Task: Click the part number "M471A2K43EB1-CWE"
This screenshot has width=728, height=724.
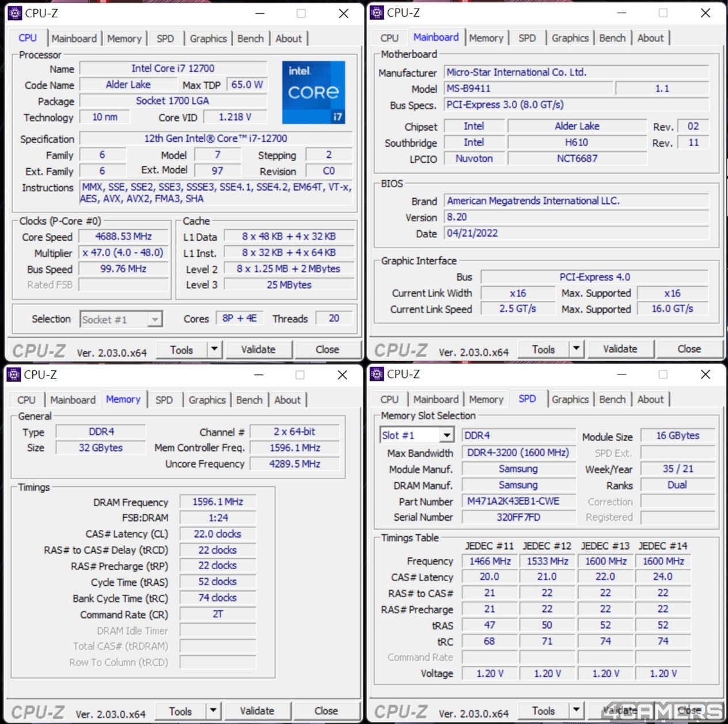Action: pyautogui.click(x=518, y=501)
